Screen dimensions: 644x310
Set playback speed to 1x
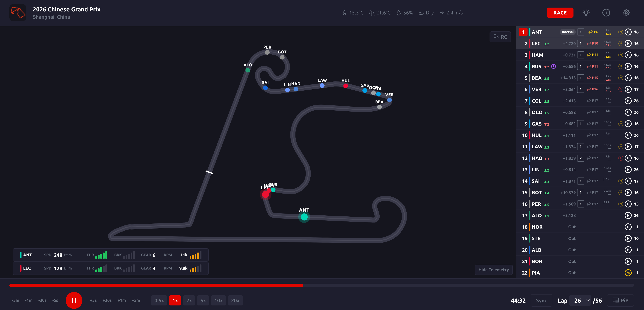pyautogui.click(x=175, y=300)
